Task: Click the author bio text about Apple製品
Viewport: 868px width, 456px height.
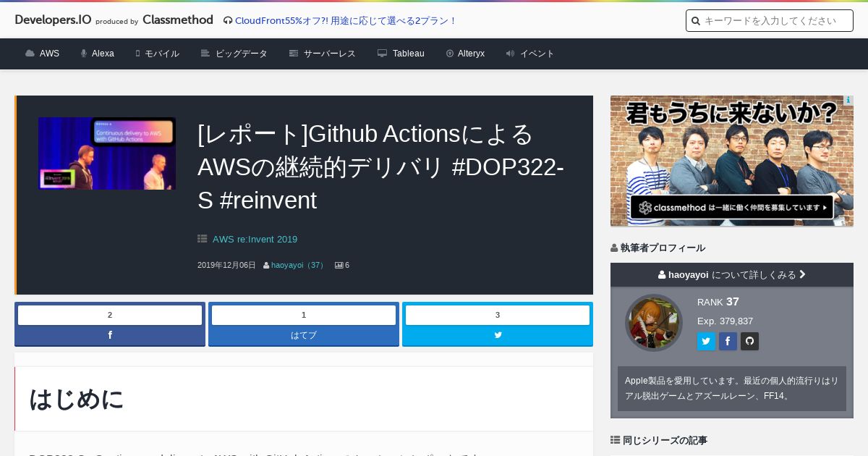Action: (732, 389)
